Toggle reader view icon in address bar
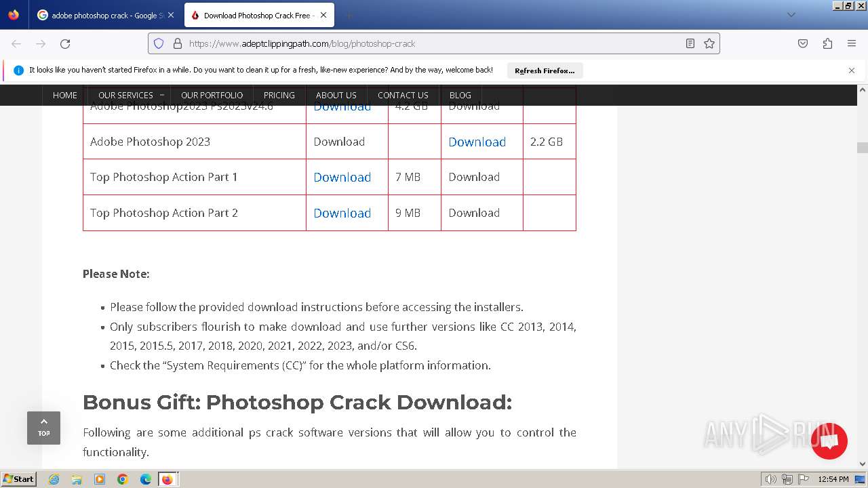 [690, 43]
